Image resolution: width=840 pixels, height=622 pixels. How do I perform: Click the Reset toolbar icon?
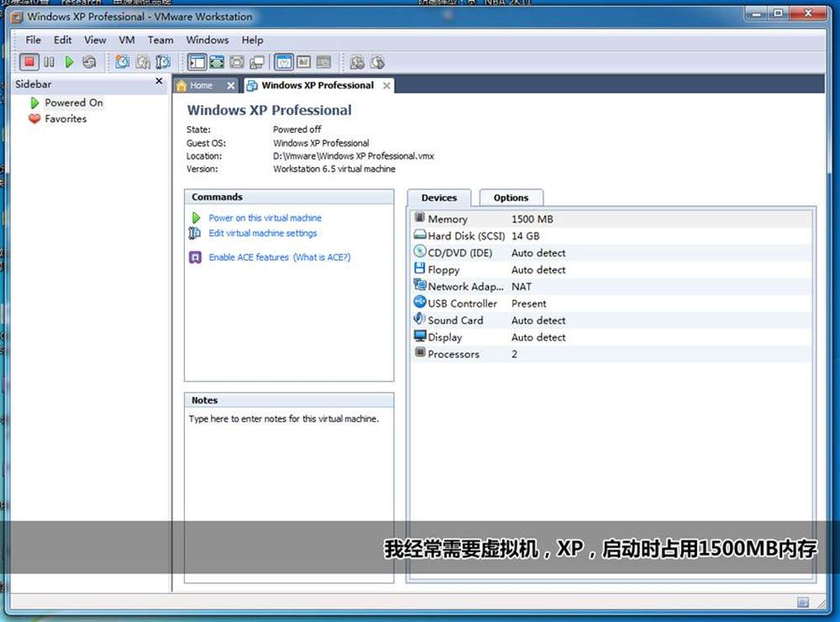tap(89, 62)
